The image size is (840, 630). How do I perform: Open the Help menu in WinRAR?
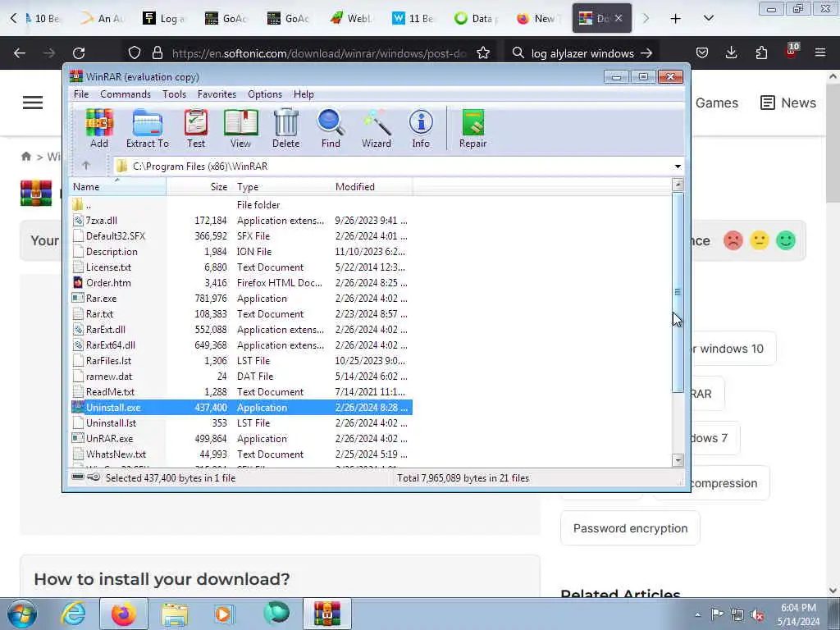pyautogui.click(x=304, y=94)
